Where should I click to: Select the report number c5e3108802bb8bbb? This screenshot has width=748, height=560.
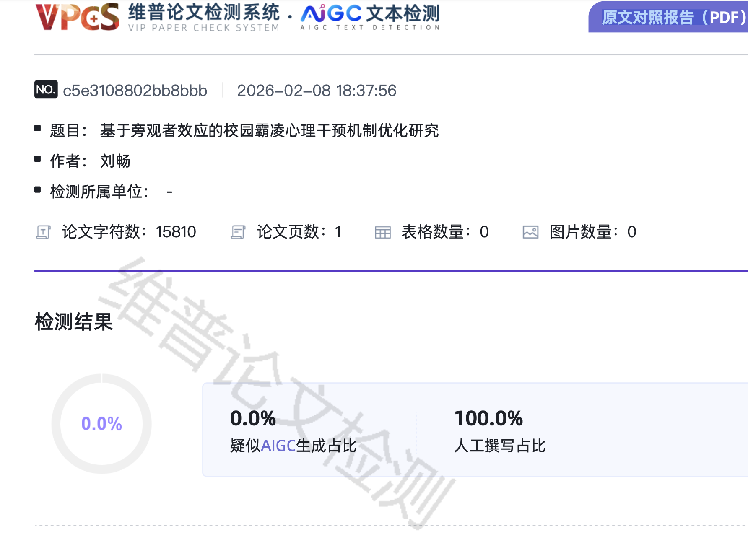[135, 91]
